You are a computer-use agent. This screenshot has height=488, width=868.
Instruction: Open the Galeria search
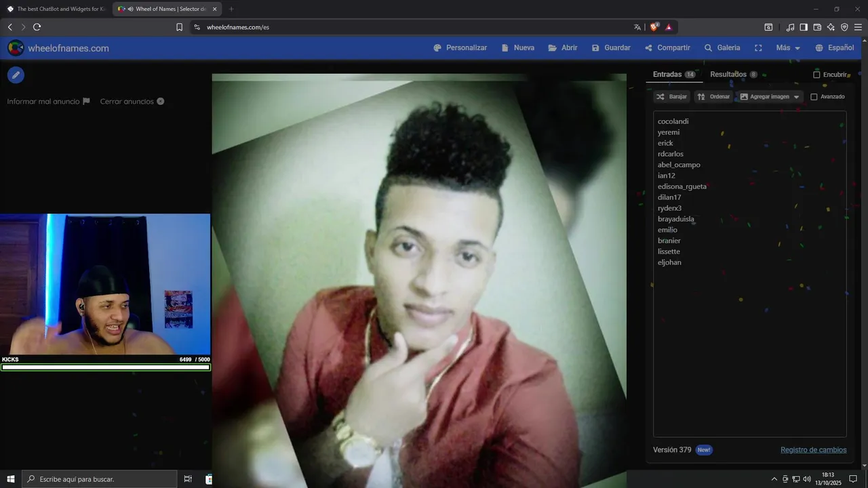tap(722, 48)
